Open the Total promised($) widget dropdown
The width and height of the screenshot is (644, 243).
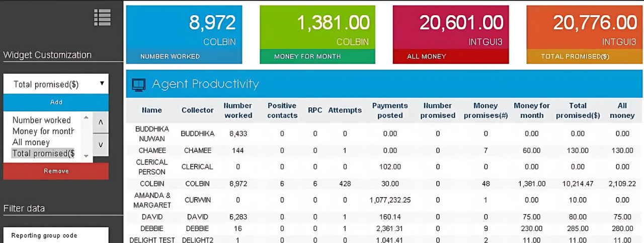(56, 84)
